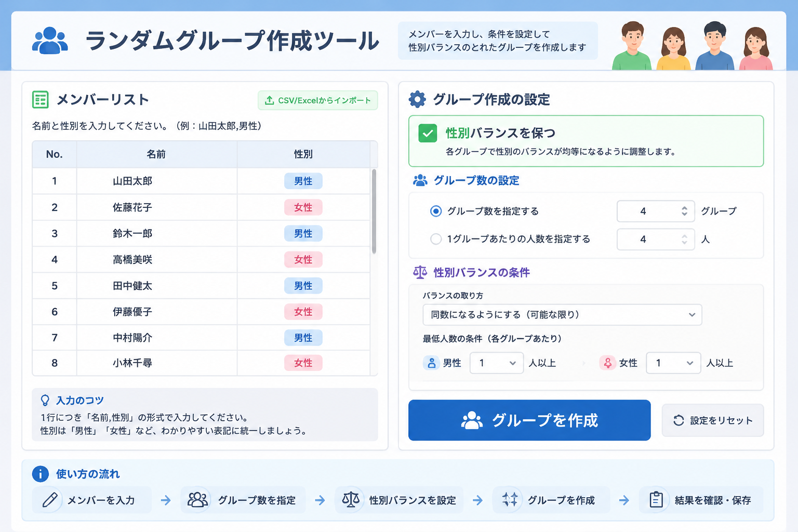
Task: Toggle the 性別バランスを保つ checkbox
Action: tap(428, 134)
